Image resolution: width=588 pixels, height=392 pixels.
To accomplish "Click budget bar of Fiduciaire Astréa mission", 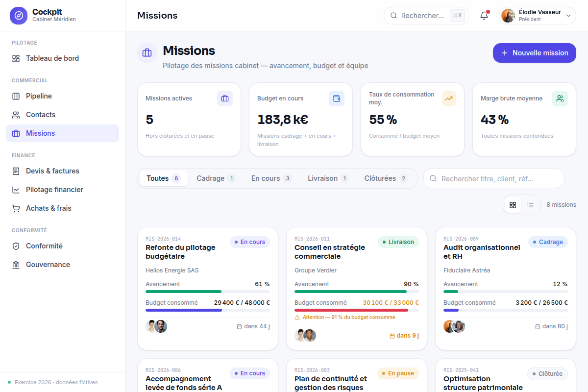I will coord(506,310).
